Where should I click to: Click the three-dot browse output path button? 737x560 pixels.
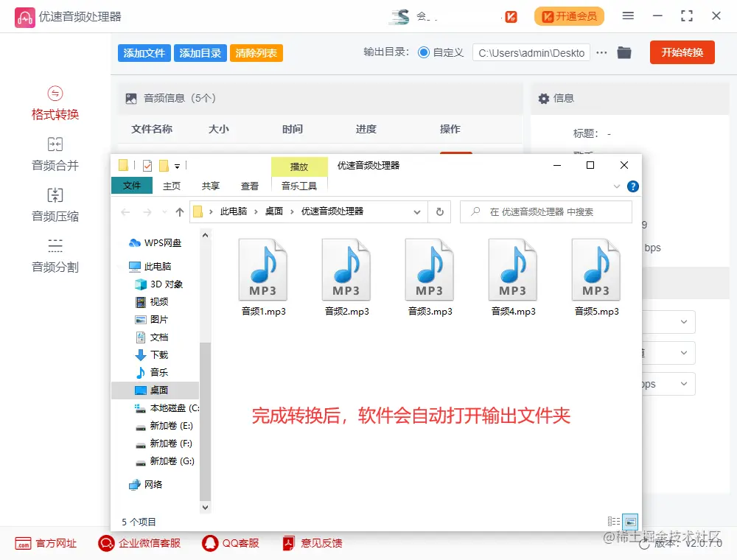pyautogui.click(x=601, y=52)
